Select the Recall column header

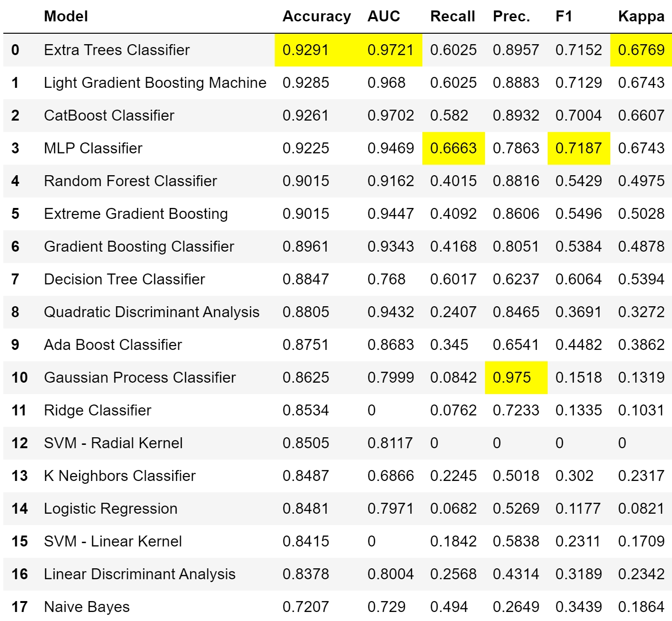point(452,17)
